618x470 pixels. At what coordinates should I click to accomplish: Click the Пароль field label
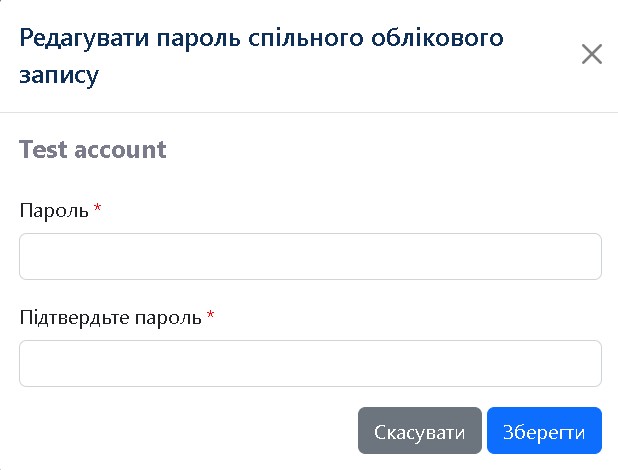pyautogui.click(x=54, y=210)
